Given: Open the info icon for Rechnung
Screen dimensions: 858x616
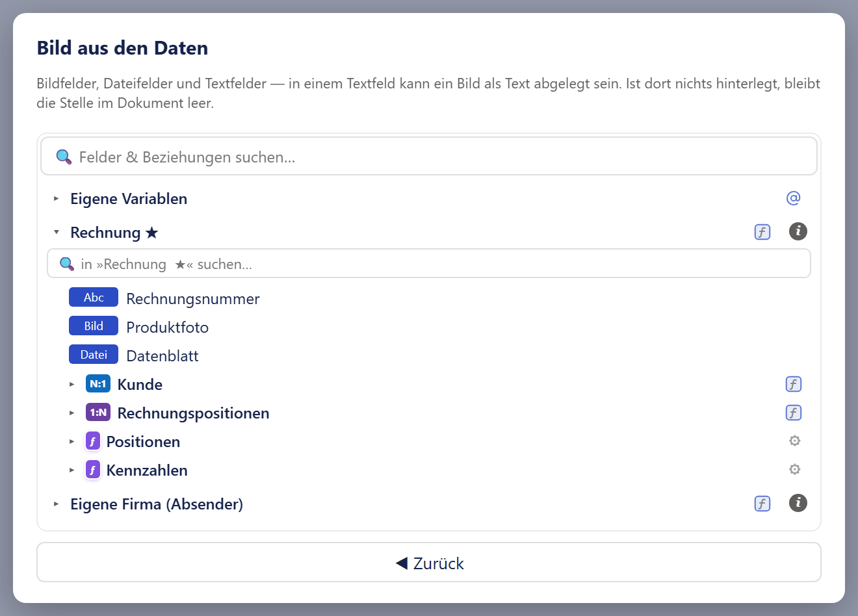Looking at the screenshot, I should [798, 231].
